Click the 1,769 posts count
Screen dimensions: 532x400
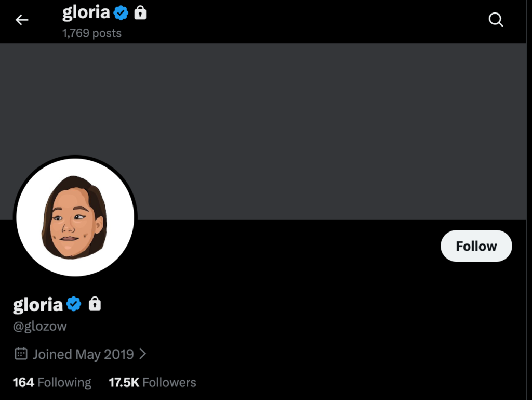tap(92, 33)
